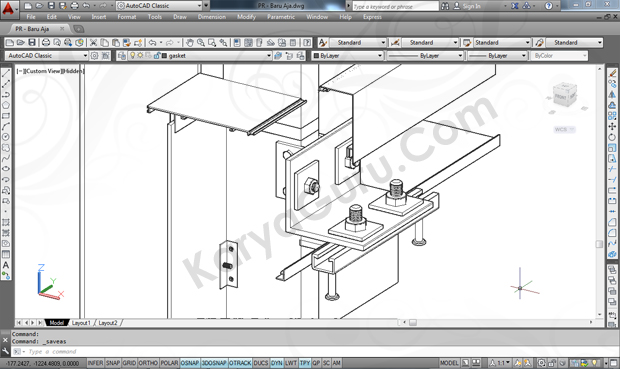Select the Polygon draw tool
620x369 pixels.
[6, 105]
